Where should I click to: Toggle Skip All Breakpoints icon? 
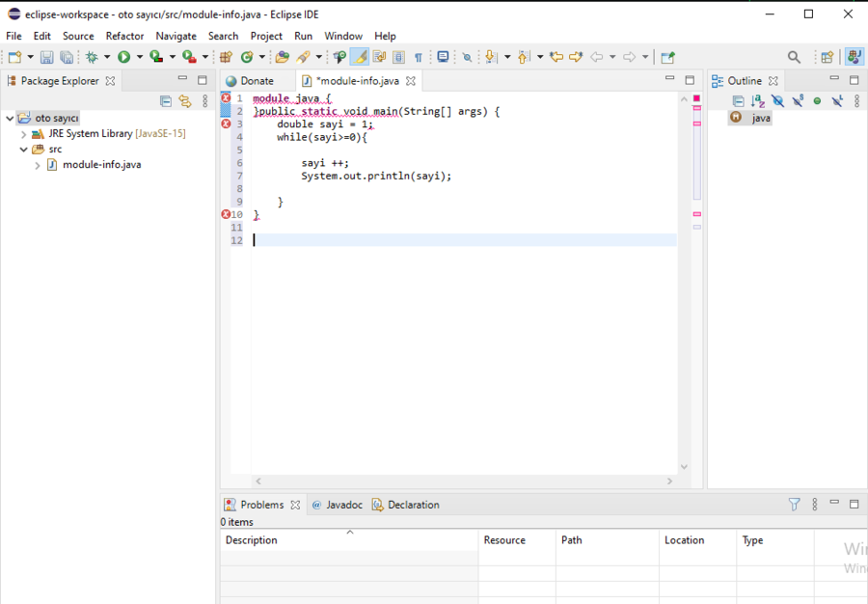pos(467,57)
